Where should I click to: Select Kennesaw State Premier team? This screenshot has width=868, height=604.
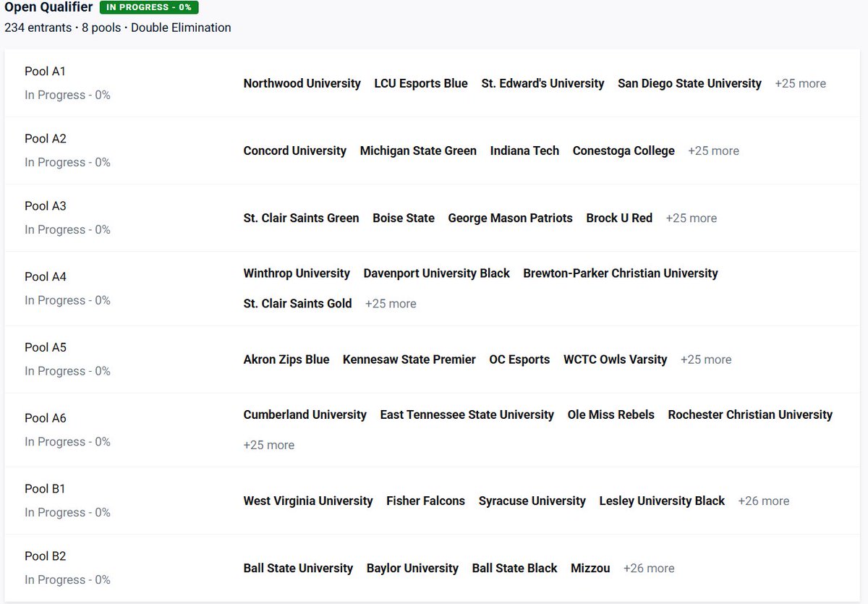tap(409, 360)
